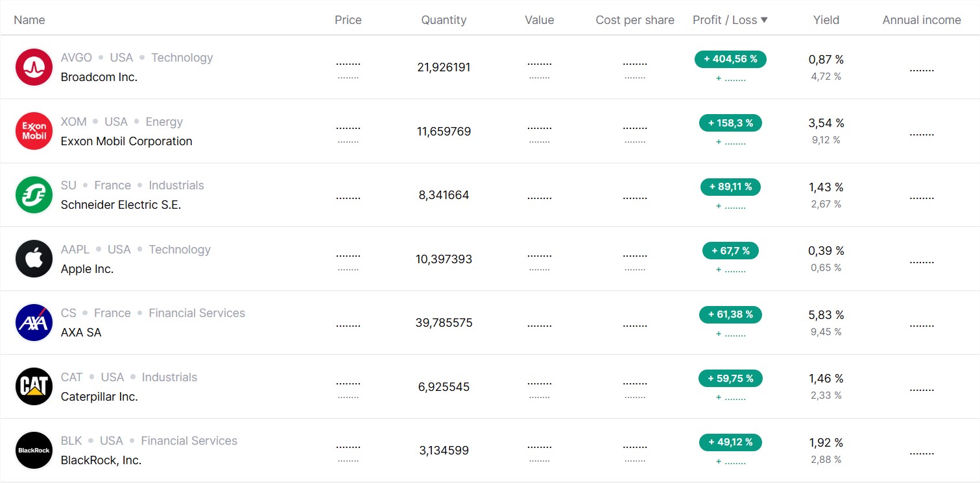Sort the table by Value header

(540, 20)
